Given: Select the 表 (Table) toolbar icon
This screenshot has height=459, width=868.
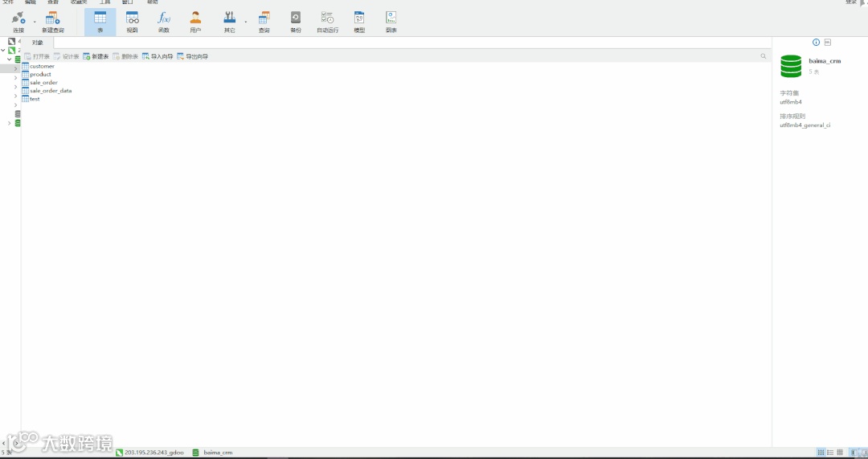Looking at the screenshot, I should (x=100, y=23).
